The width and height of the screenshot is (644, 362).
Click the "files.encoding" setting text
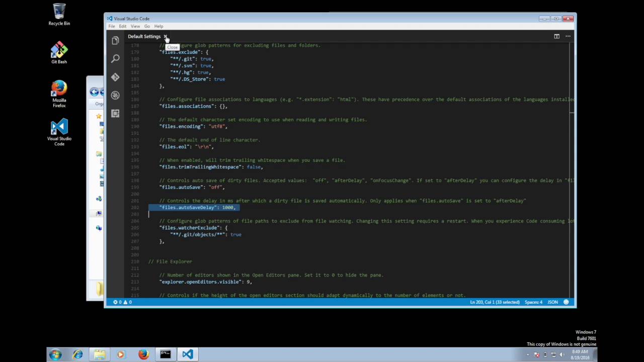click(181, 127)
